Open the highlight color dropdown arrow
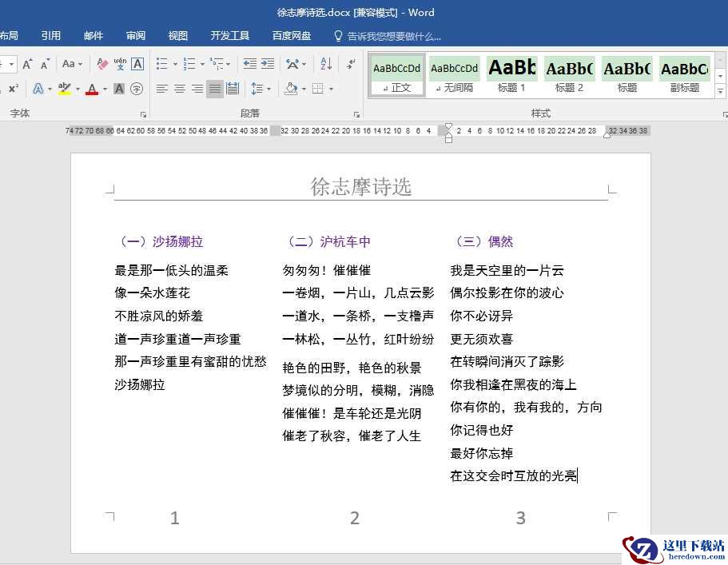This screenshot has width=728, height=565. [x=78, y=89]
